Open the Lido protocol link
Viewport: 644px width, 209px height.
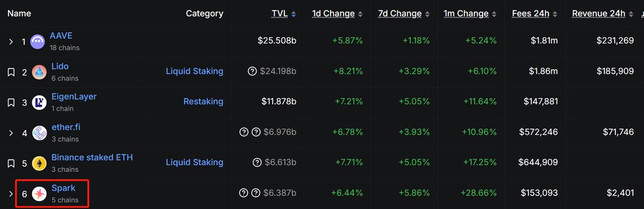coord(60,67)
